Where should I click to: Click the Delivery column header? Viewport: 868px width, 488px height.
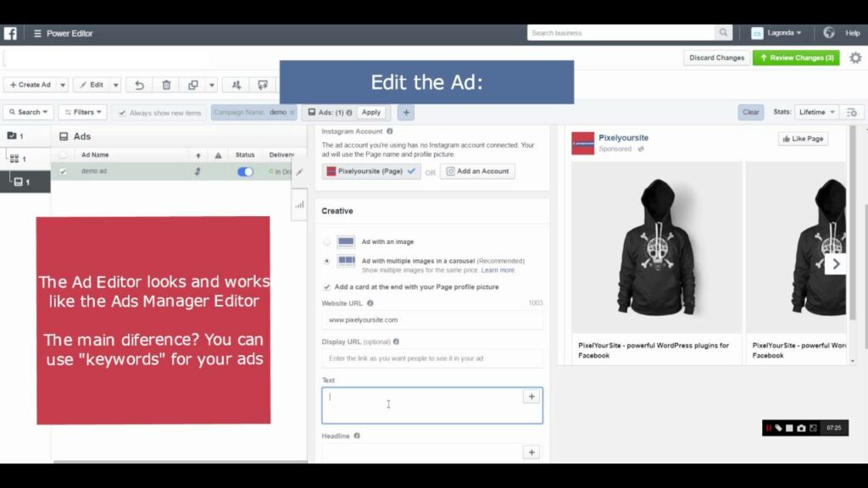click(281, 155)
